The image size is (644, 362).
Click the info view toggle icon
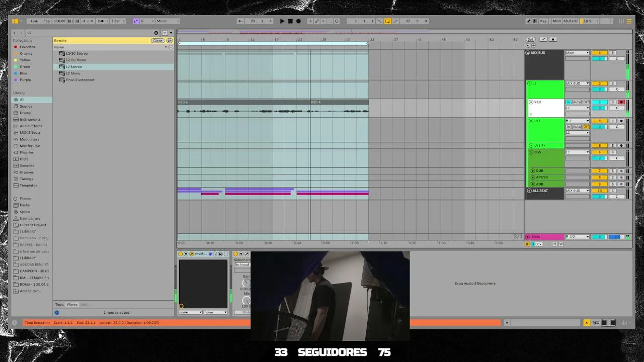[x=15, y=323]
